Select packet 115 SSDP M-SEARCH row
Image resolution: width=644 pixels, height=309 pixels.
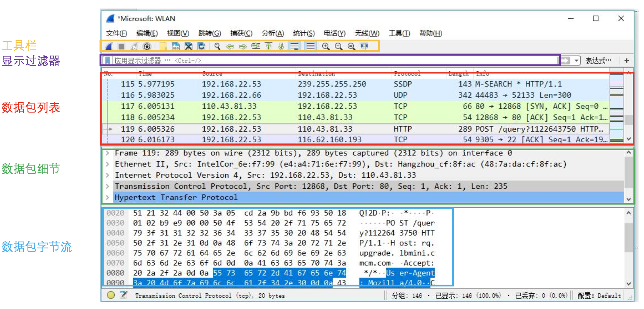tap(356, 84)
